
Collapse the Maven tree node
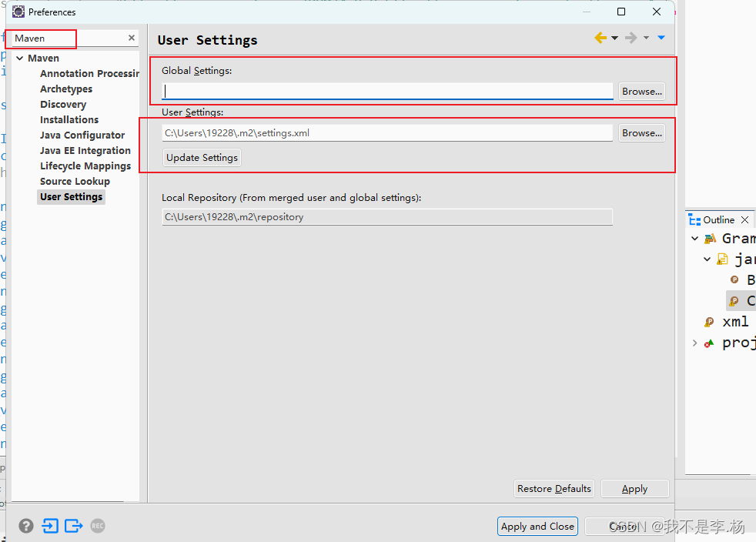(x=20, y=59)
